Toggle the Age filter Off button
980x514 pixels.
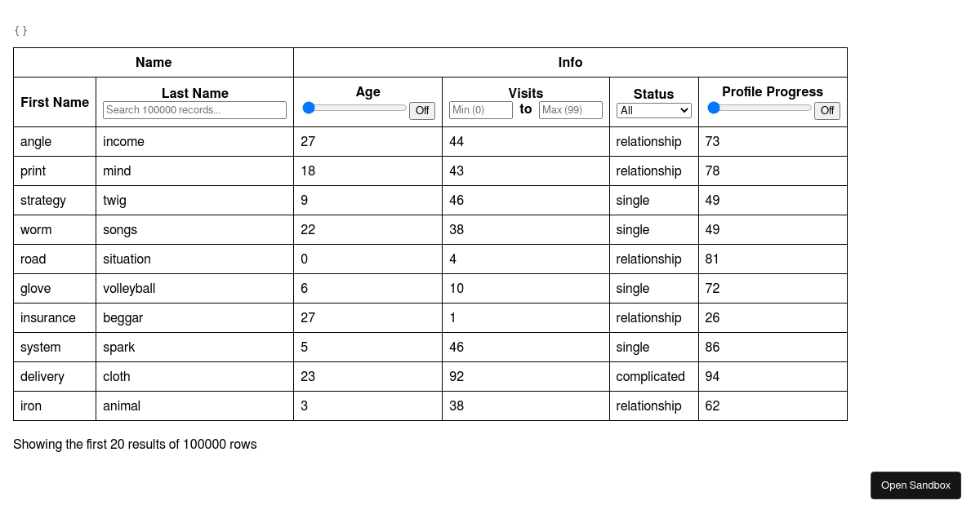point(422,110)
